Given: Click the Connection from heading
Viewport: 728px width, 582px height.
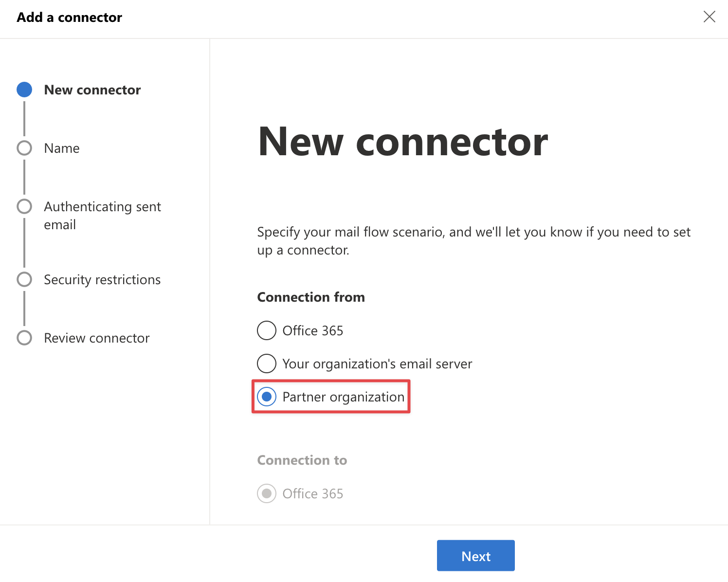Looking at the screenshot, I should (311, 297).
